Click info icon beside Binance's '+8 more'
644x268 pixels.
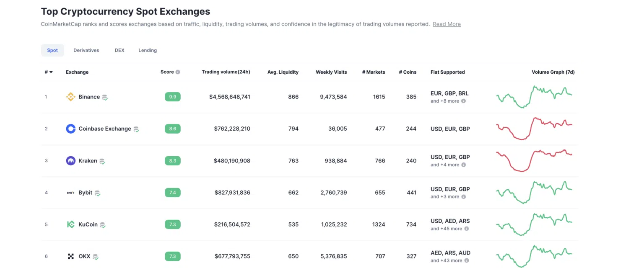(464, 101)
